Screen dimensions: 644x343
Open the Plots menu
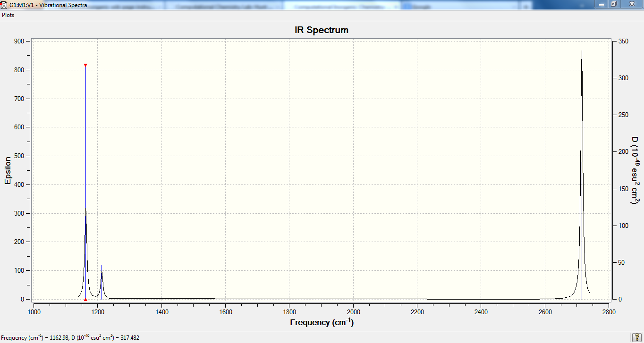(8, 15)
